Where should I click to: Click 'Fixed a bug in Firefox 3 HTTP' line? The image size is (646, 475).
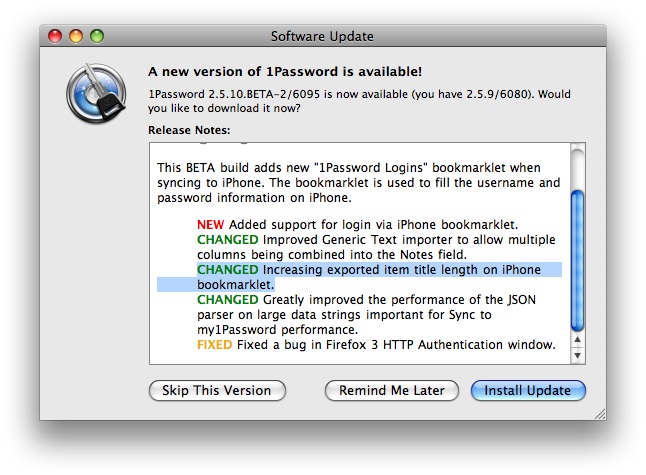376,344
